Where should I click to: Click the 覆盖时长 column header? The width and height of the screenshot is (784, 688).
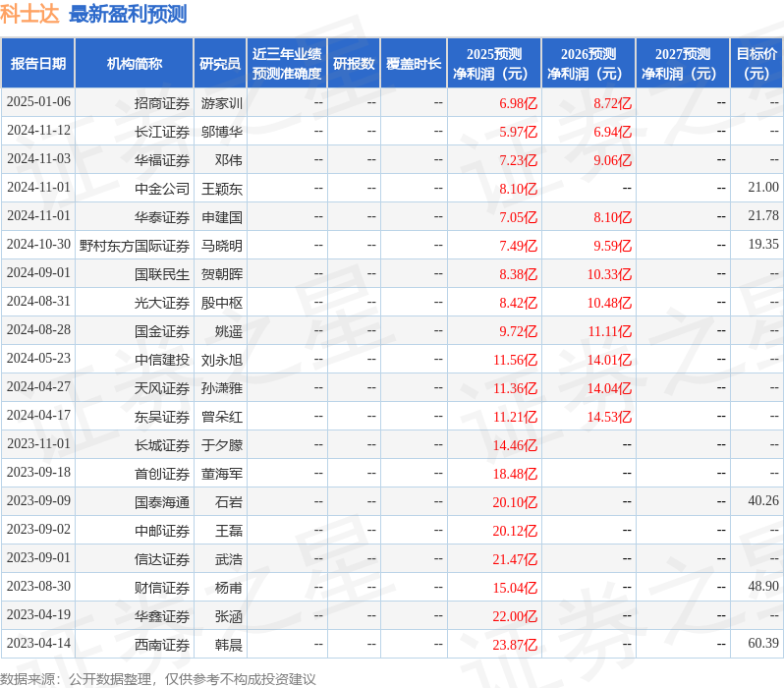414,64
